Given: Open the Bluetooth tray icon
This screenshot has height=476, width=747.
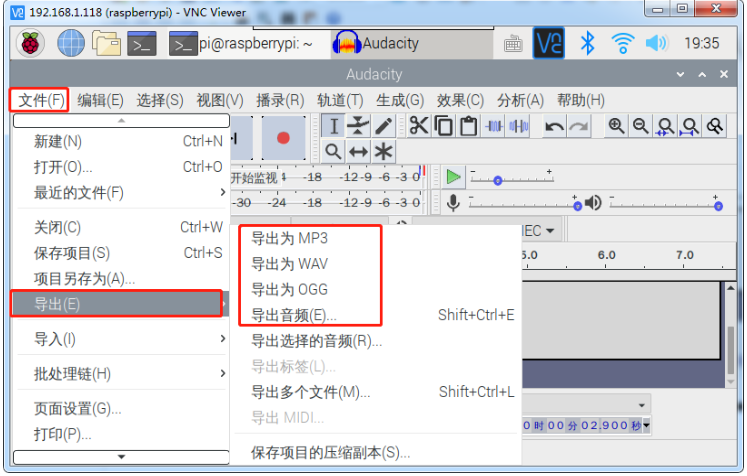Looking at the screenshot, I should pos(589,43).
